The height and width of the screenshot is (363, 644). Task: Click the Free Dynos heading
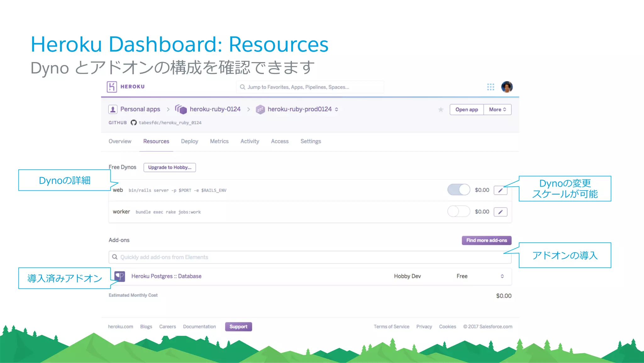point(122,167)
